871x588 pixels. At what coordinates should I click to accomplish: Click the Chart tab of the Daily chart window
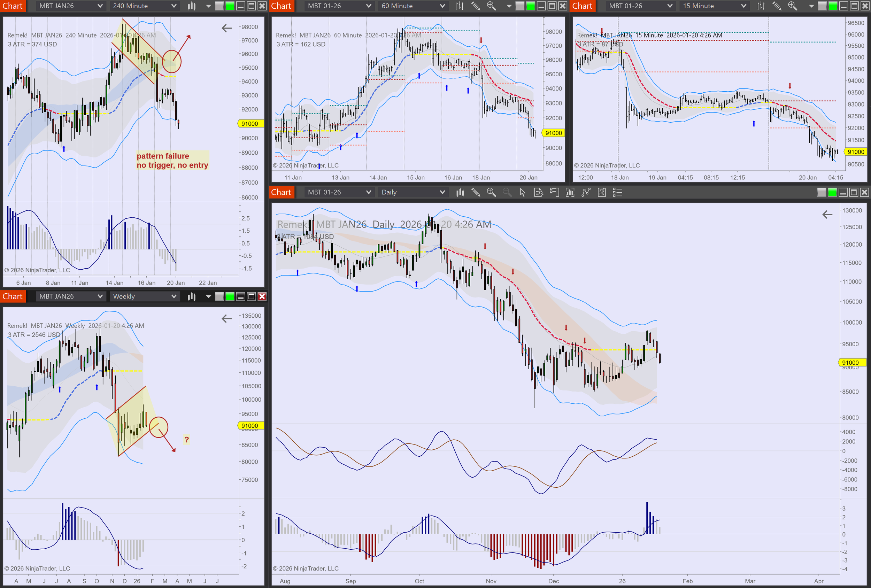pyautogui.click(x=282, y=192)
